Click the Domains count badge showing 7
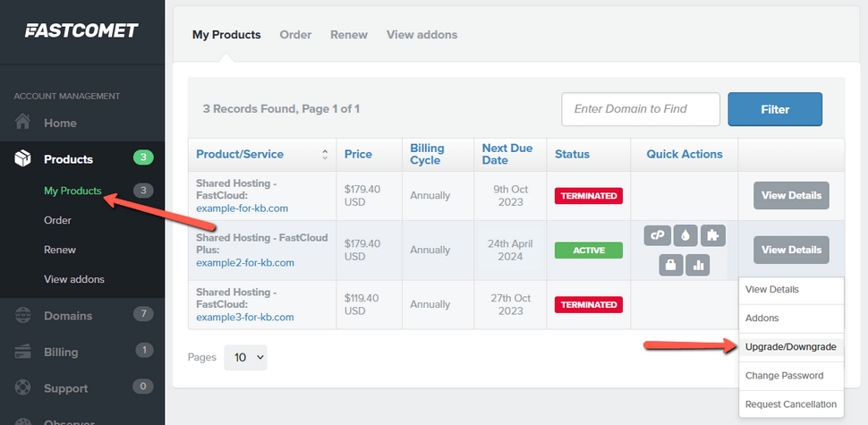The width and height of the screenshot is (868, 425). tap(143, 314)
